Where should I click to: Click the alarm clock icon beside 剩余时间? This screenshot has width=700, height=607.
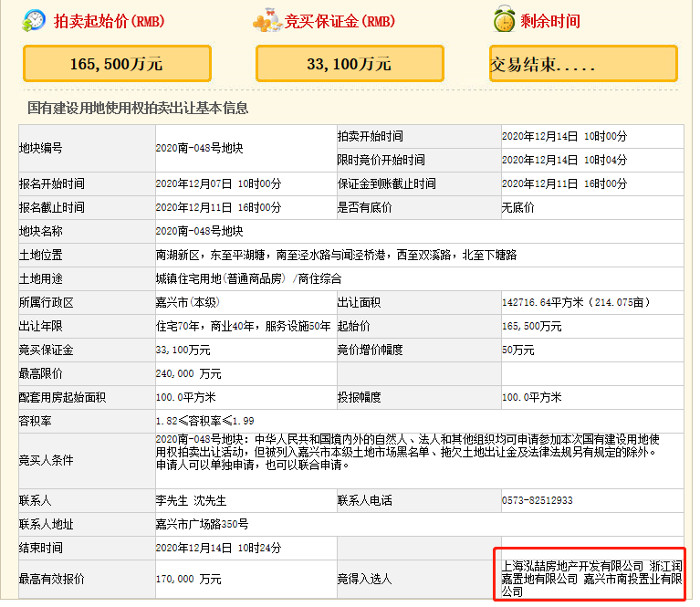coord(503,20)
